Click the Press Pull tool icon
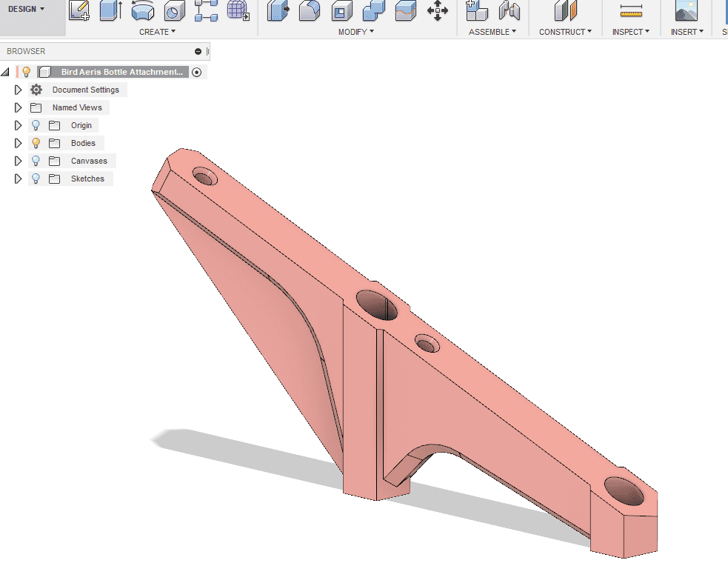The image size is (728, 586). click(x=277, y=10)
